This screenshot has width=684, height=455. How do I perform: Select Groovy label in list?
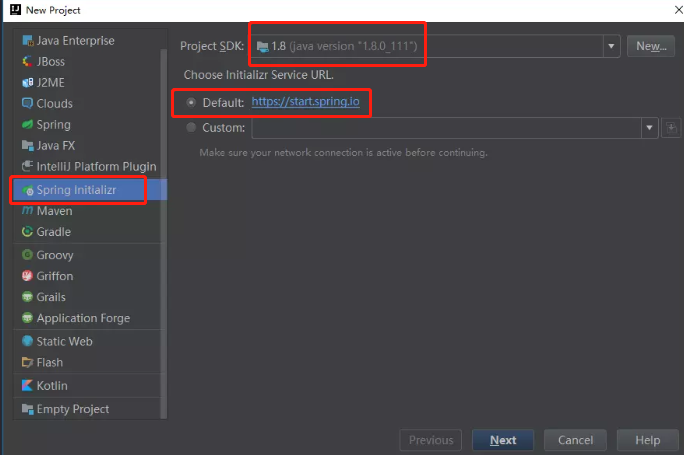[x=55, y=255]
